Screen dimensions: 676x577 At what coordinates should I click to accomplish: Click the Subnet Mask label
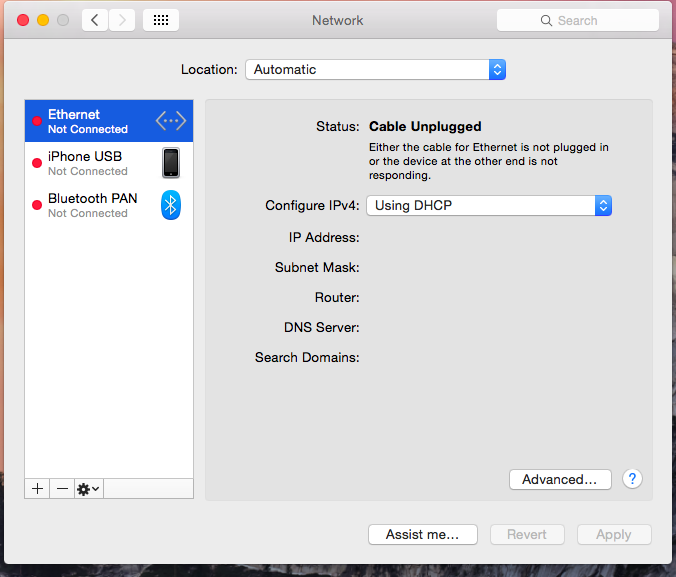click(x=317, y=267)
